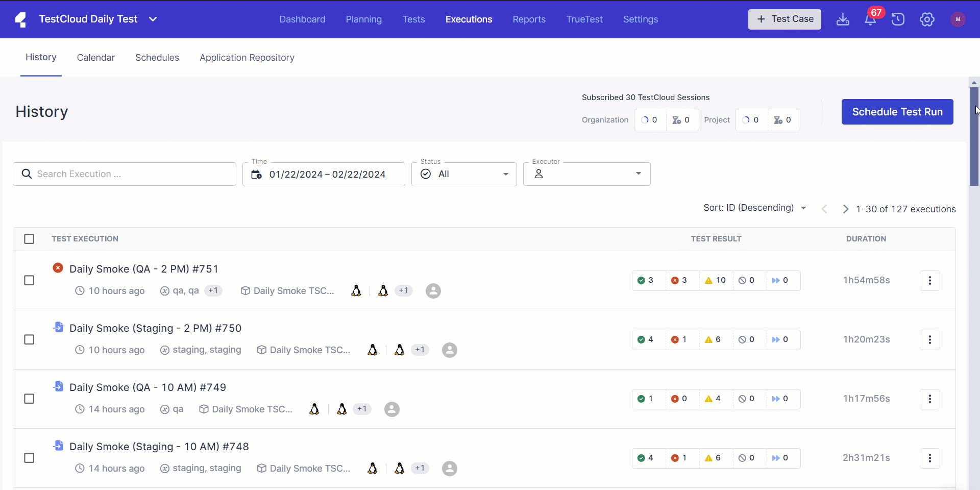Click the calendar icon in Time field
This screenshot has height=490, width=980.
point(256,174)
